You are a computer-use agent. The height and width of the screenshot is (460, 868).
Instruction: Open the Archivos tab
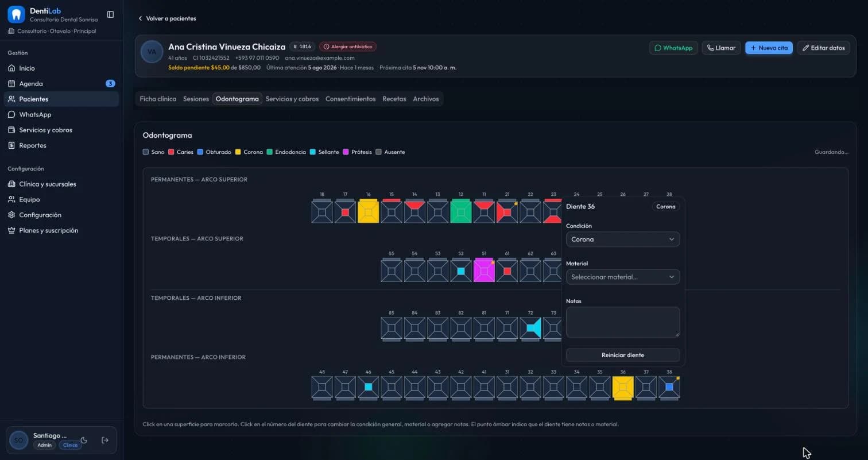pyautogui.click(x=426, y=99)
